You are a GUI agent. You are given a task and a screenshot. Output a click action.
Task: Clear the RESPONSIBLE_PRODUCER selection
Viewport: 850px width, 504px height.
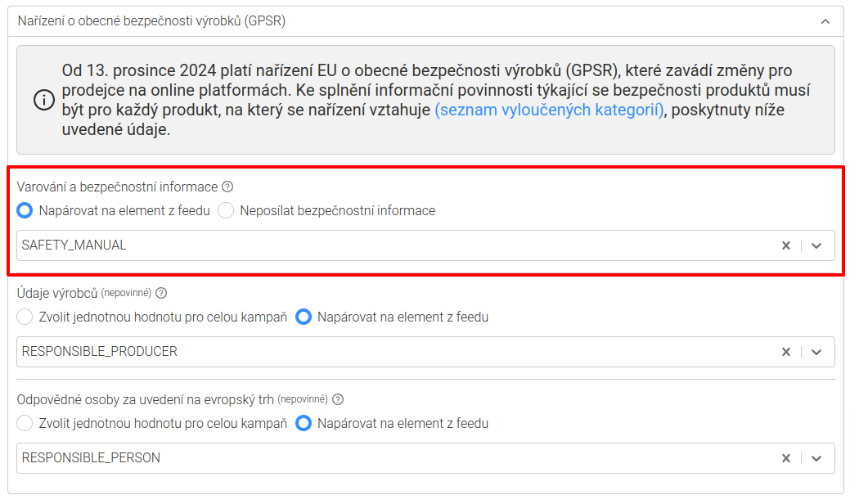coord(785,352)
